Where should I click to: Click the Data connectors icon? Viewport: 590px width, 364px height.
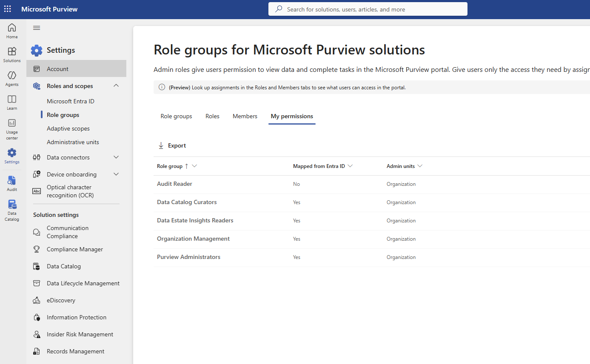[x=37, y=157]
